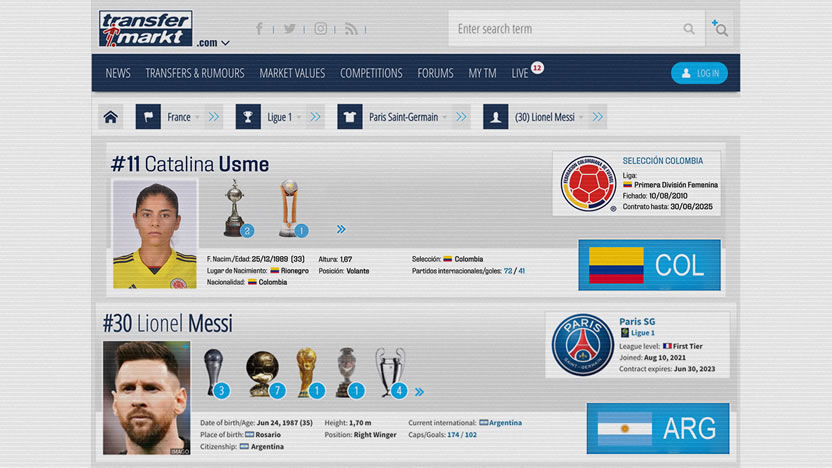
Task: Click the Paris Saint-Germain club crest
Action: pyautogui.click(x=582, y=345)
